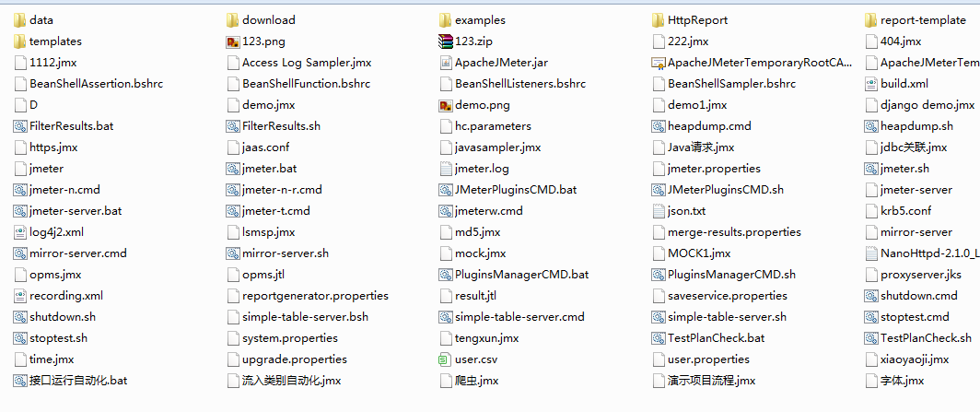Click the file name result.jtl
The height and width of the screenshot is (412, 980).
point(475,296)
